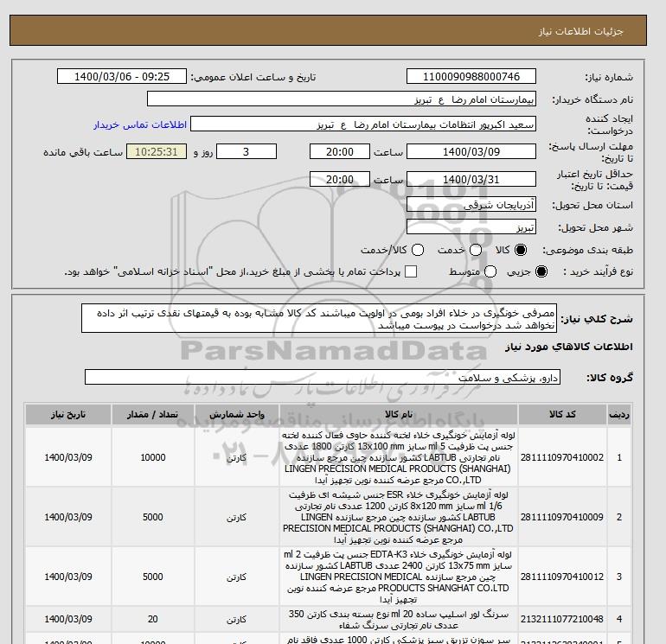Click the general need description text box
Image resolution: width=666 pixels, height=644 pixels.
(x=319, y=318)
